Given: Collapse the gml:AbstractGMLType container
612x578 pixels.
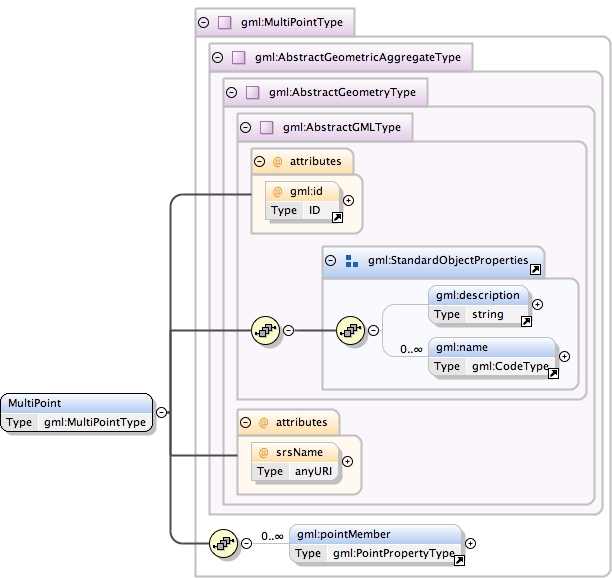Looking at the screenshot, I should 246,127.
